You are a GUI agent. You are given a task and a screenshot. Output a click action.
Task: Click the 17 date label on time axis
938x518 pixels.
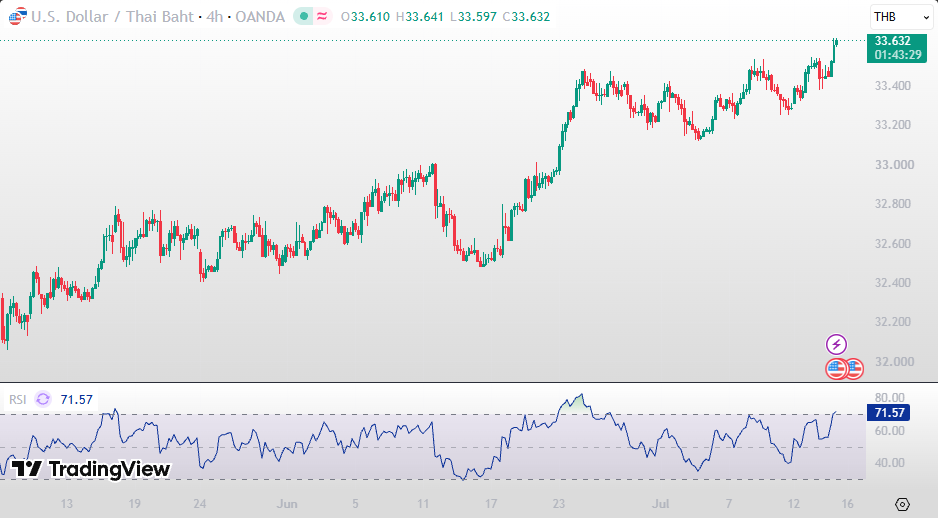click(491, 504)
